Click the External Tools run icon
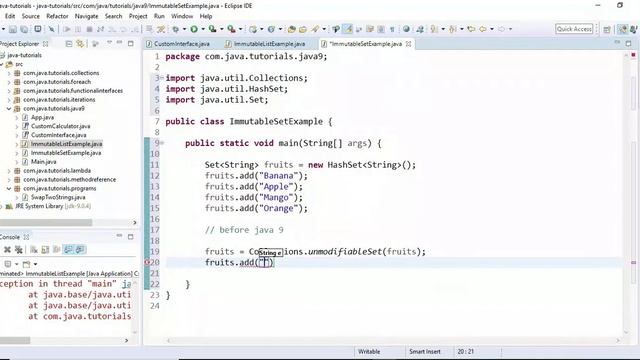The image size is (640, 360). tap(231, 29)
